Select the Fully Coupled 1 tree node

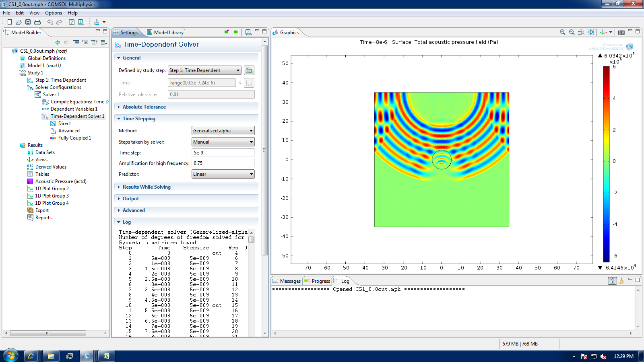[74, 138]
